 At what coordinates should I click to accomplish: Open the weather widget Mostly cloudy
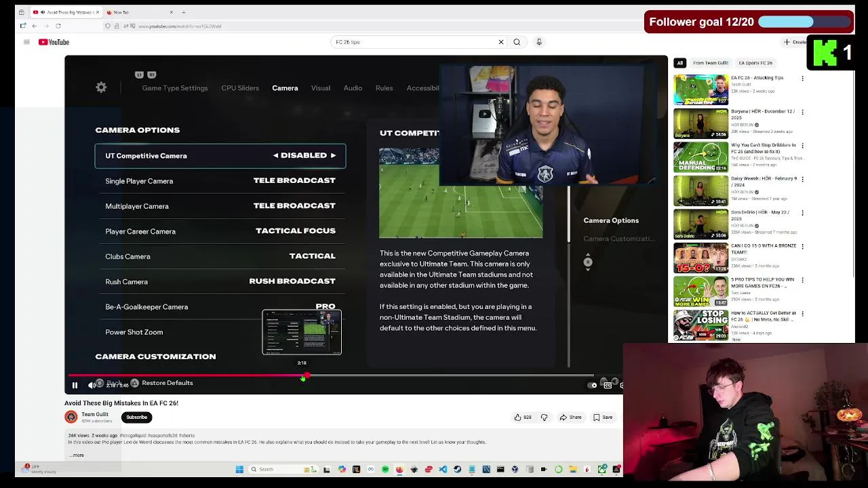coord(39,469)
